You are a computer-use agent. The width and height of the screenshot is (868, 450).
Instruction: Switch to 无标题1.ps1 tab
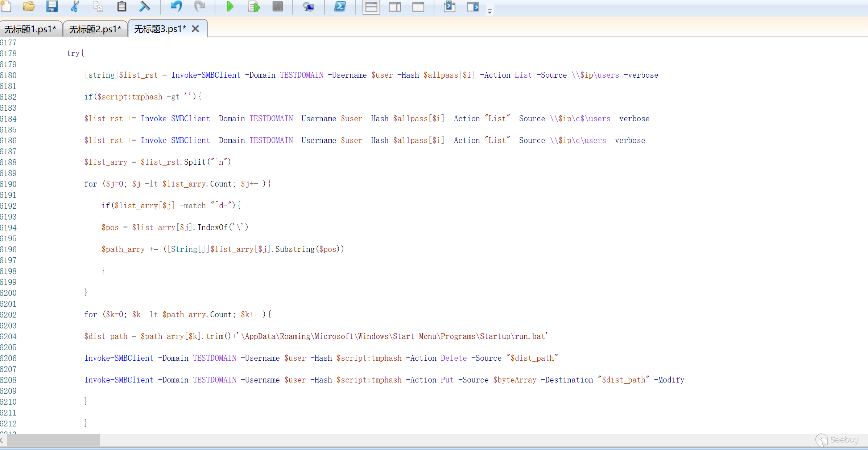(30, 29)
